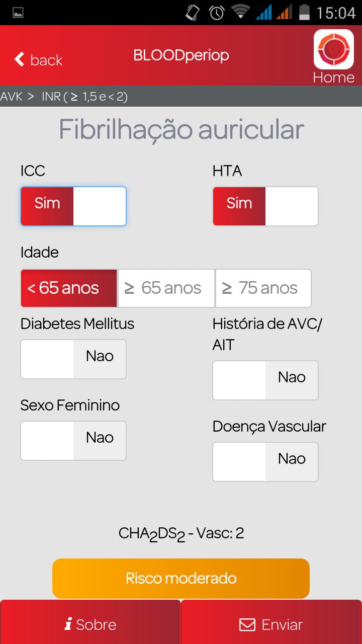Tap AVK in the breadcrumb bar

[x=12, y=97]
